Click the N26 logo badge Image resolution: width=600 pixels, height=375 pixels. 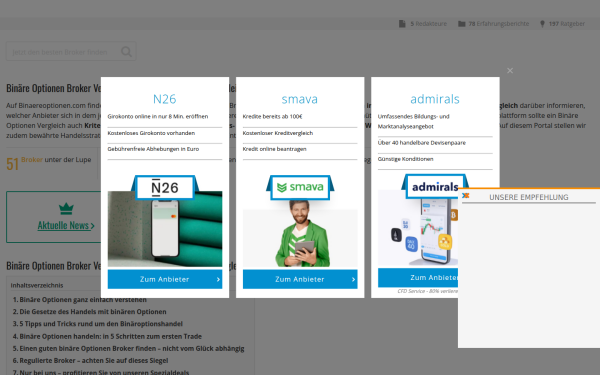click(165, 188)
